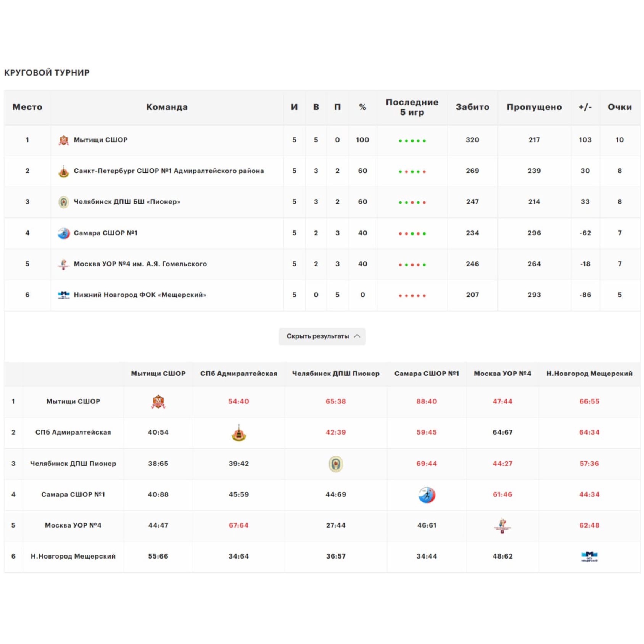This screenshot has height=644, width=644.
Task: Open match score 44:34
Action: tap(589, 494)
